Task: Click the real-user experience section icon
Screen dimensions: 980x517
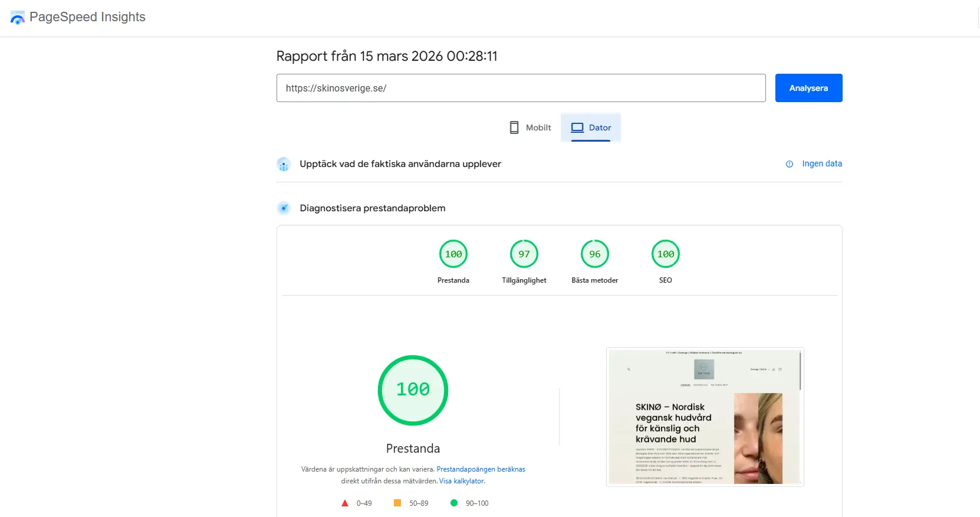Action: 284,164
